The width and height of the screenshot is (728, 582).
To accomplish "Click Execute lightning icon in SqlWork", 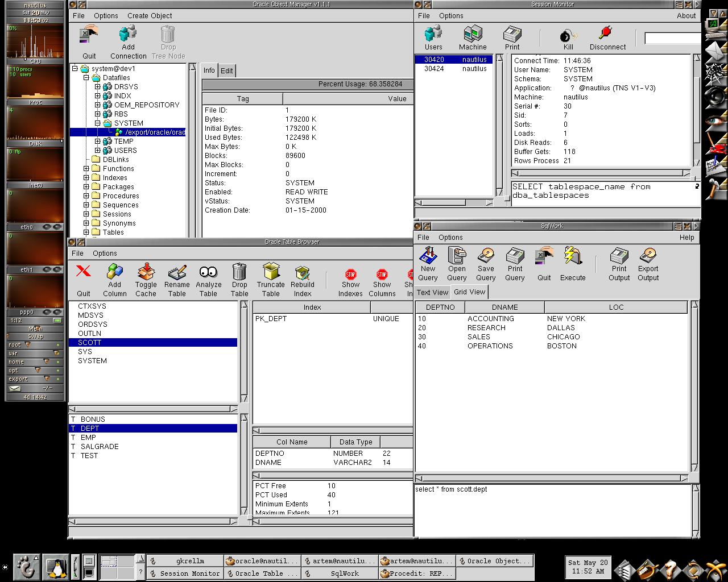I will 572,256.
